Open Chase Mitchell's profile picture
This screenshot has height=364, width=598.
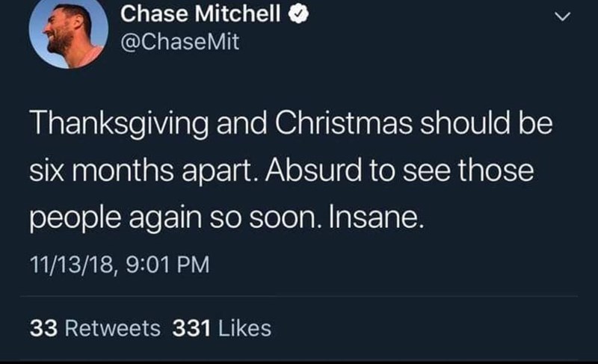[x=69, y=34]
